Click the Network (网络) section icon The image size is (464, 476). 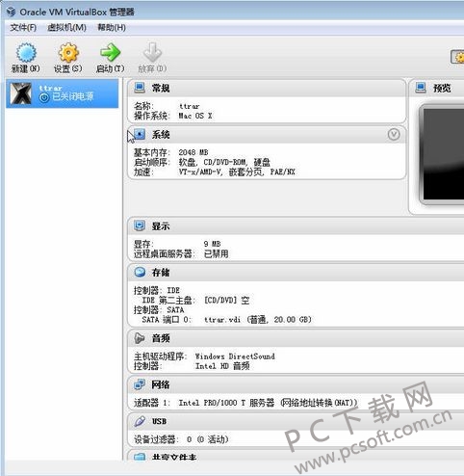pos(140,384)
